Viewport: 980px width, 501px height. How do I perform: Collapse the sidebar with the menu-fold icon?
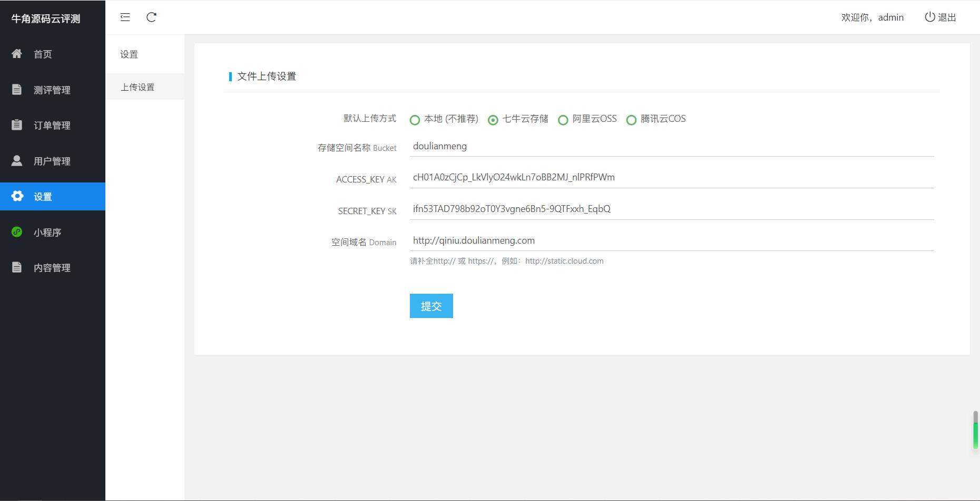(x=125, y=17)
